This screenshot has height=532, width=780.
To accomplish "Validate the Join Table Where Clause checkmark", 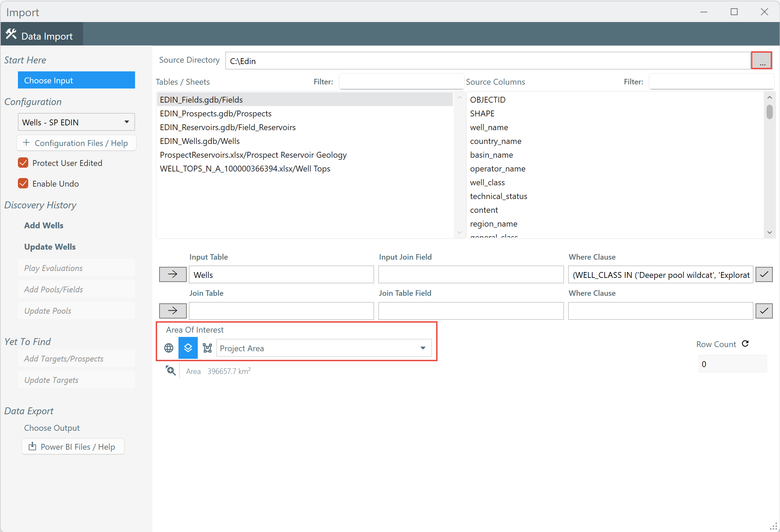I will point(764,311).
